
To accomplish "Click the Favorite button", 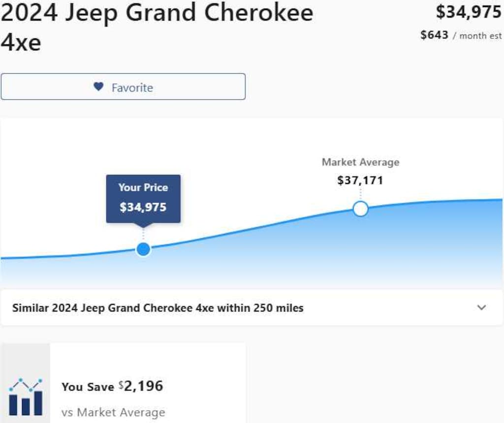I will 123,87.
